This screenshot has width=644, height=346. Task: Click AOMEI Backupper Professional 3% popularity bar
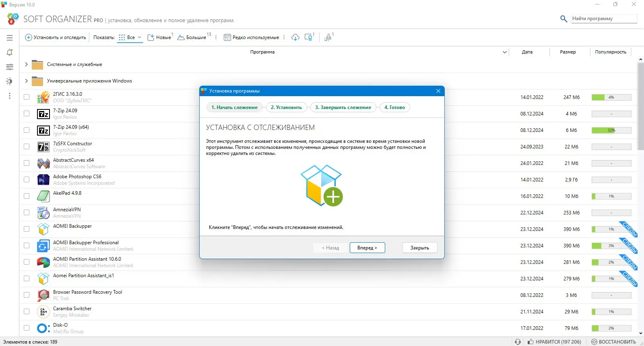611,246
